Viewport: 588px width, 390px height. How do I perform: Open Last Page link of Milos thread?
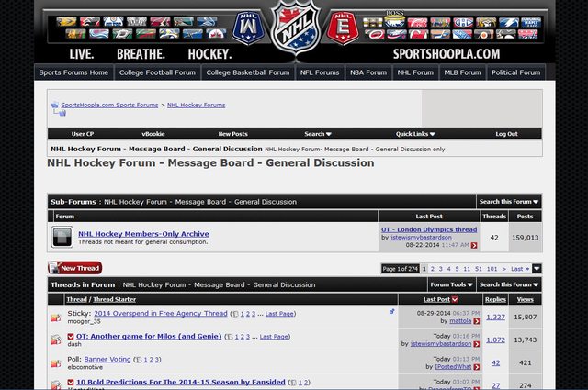274,337
